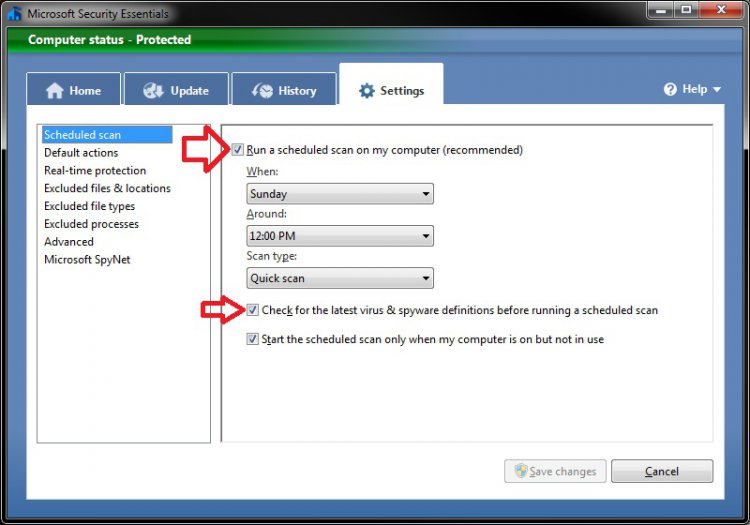Image resolution: width=750 pixels, height=525 pixels.
Task: Select Advanced in settings list
Action: (68, 241)
